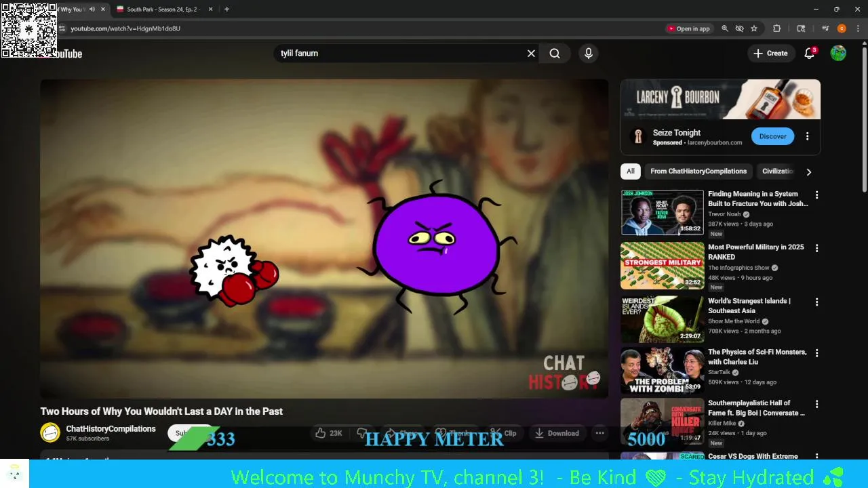This screenshot has width=868, height=488.
Task: Open the YouTube account avatar menu
Action: pyautogui.click(x=838, y=54)
